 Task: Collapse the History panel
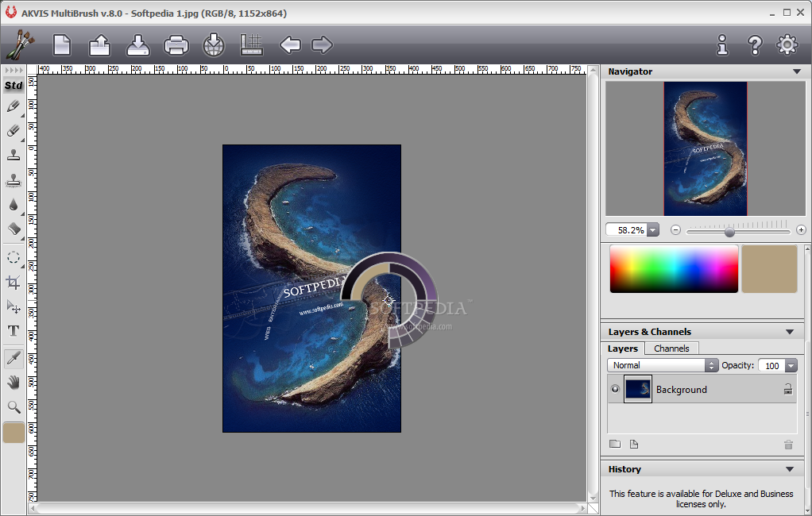point(790,469)
